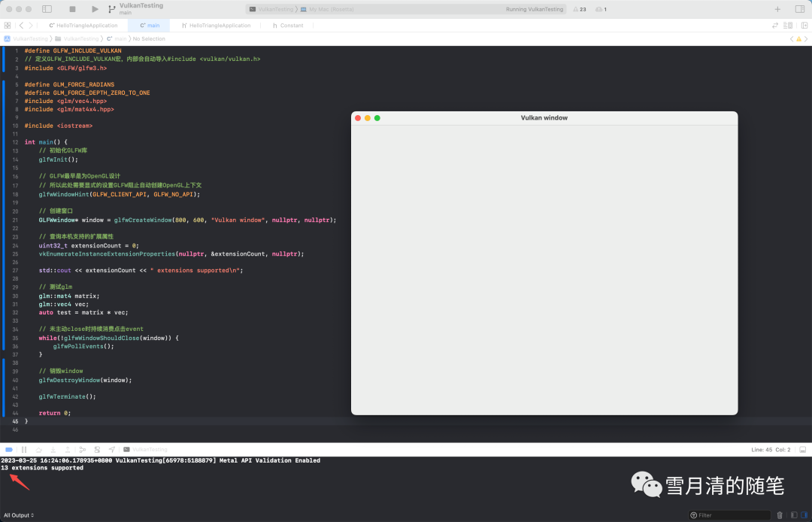Toggle the left Navigator sidebar

click(47, 9)
